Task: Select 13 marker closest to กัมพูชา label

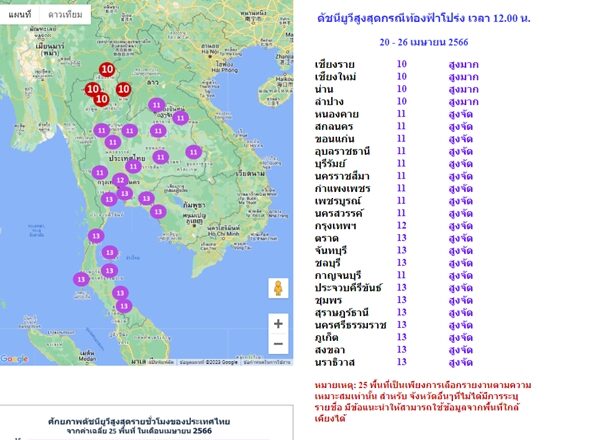Action: pyautogui.click(x=158, y=212)
